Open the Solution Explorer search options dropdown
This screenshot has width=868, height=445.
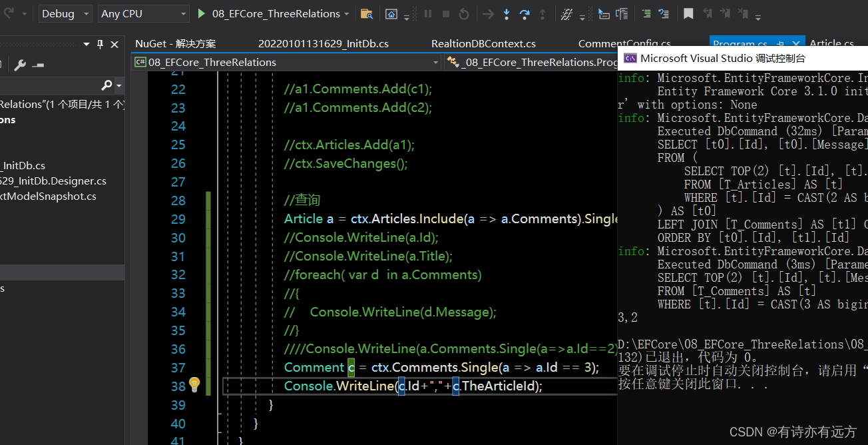coord(119,86)
